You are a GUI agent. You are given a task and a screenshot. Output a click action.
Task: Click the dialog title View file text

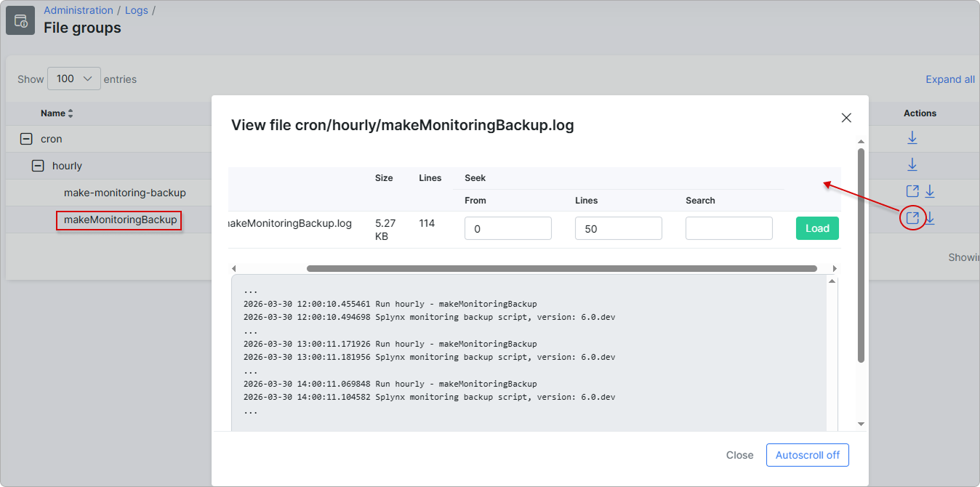pos(403,125)
